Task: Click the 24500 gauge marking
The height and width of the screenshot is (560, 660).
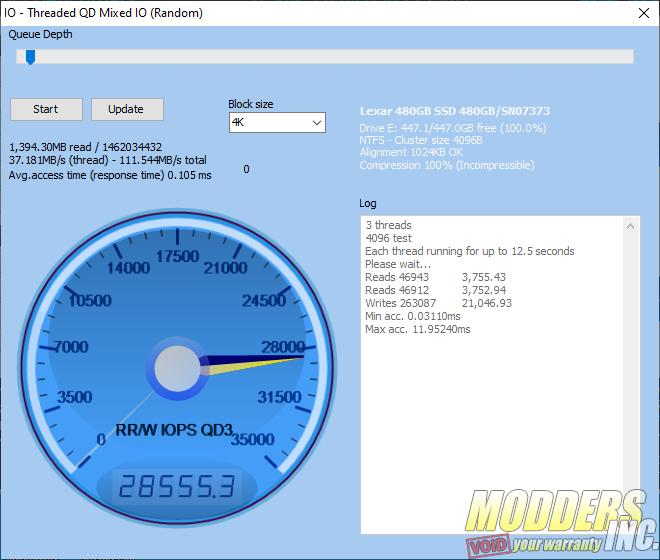Action: pyautogui.click(x=264, y=301)
